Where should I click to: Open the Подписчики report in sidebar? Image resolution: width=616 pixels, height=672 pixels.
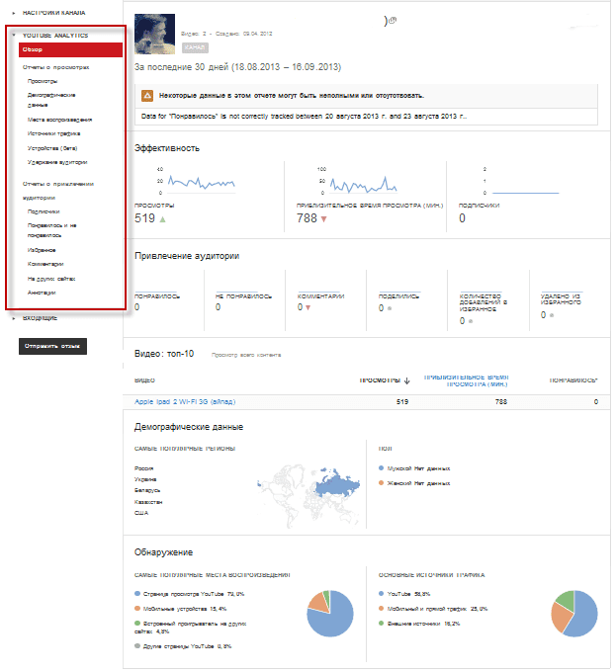[44, 210]
